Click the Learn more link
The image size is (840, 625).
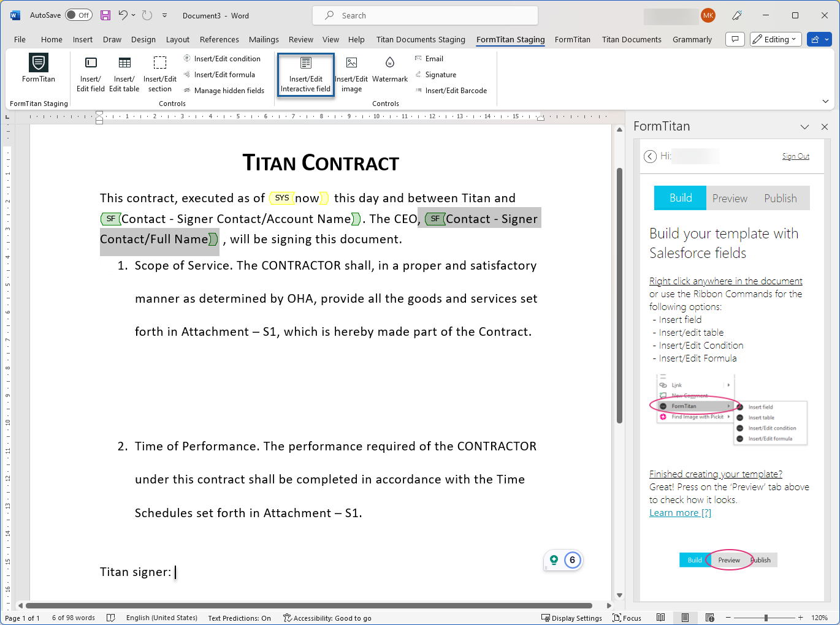[x=680, y=513]
